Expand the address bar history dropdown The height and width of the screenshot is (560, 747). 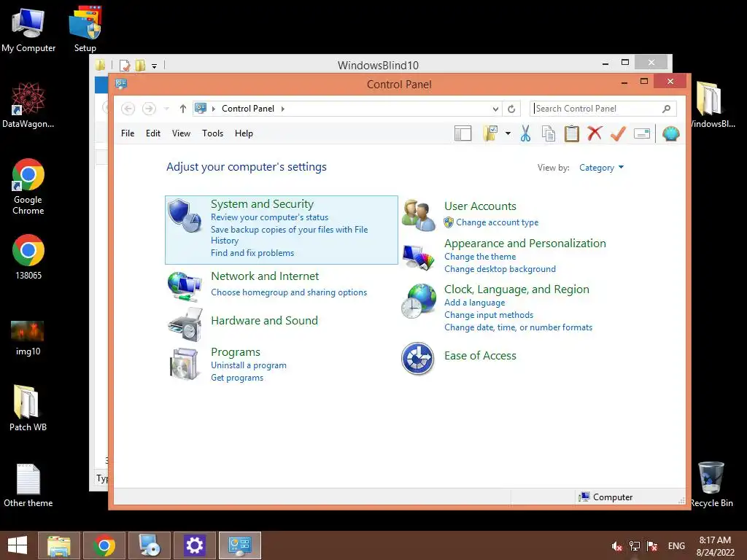coord(495,109)
